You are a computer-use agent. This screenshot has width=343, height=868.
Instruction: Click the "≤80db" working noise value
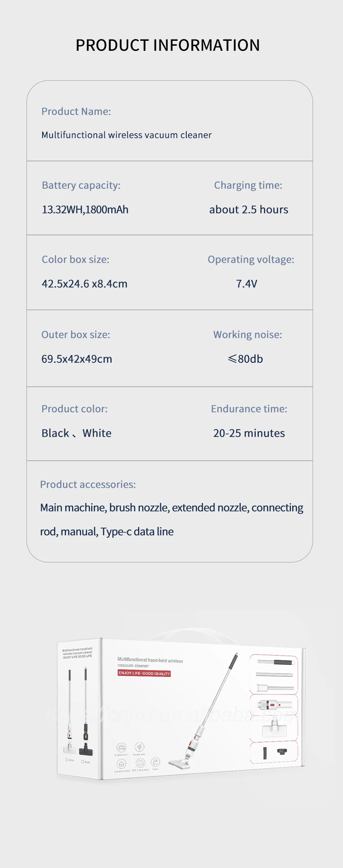click(x=246, y=359)
